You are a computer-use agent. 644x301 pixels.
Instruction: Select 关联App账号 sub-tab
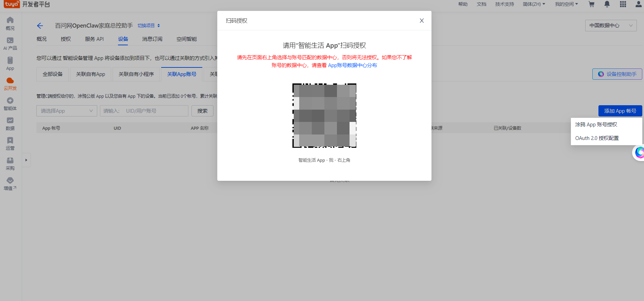182,74
